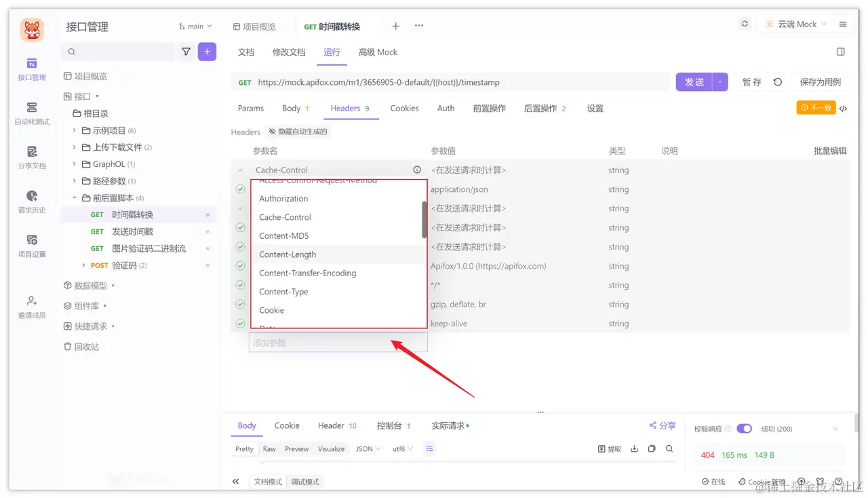Click the 分享 share link

pyautogui.click(x=663, y=425)
